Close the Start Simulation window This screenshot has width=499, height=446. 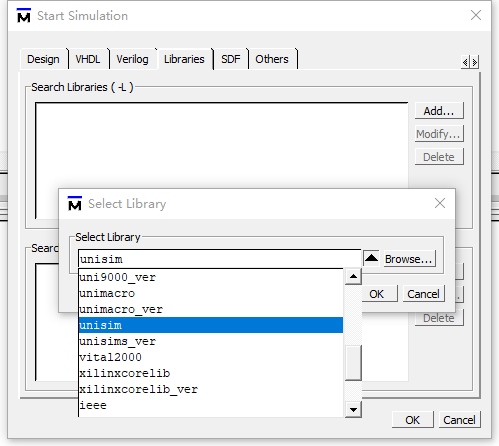point(476,15)
